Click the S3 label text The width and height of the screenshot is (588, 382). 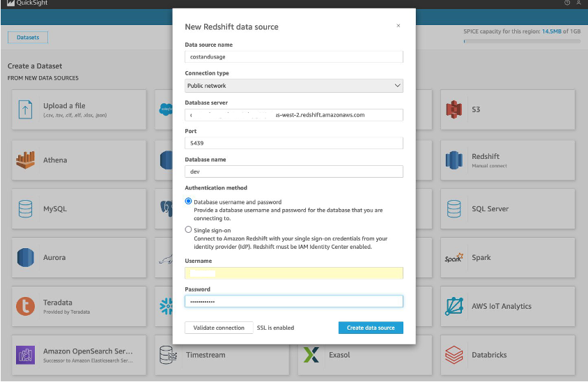point(476,109)
